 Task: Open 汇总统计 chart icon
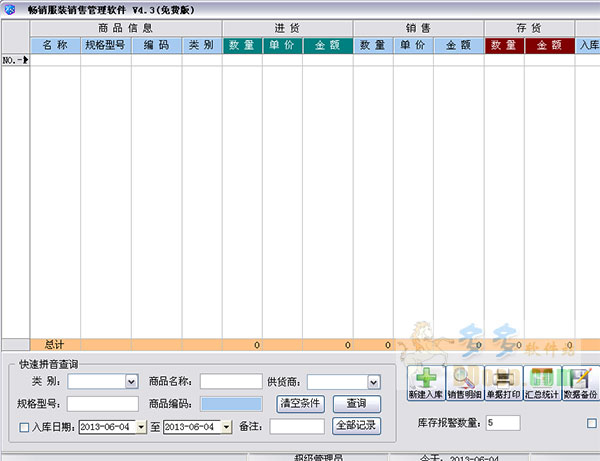click(542, 383)
